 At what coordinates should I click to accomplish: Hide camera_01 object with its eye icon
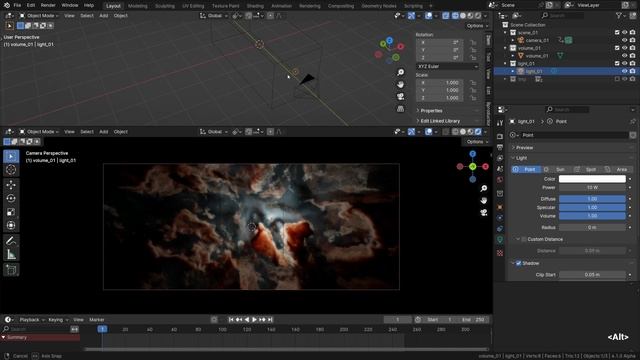point(624,40)
